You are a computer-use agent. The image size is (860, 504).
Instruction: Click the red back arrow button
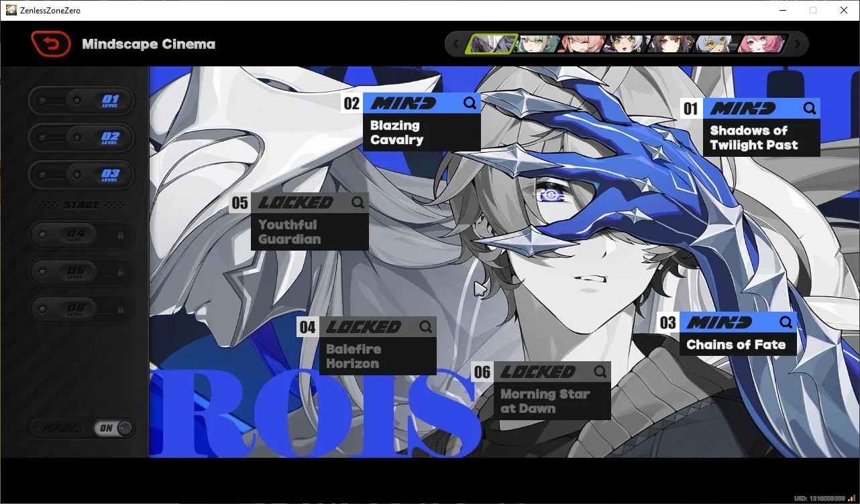(51, 44)
